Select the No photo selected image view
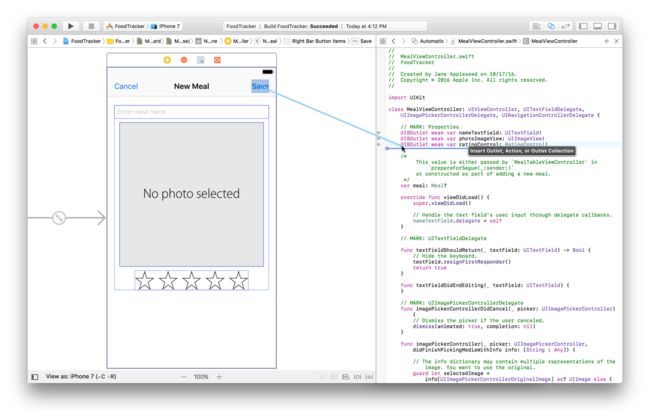 click(192, 194)
